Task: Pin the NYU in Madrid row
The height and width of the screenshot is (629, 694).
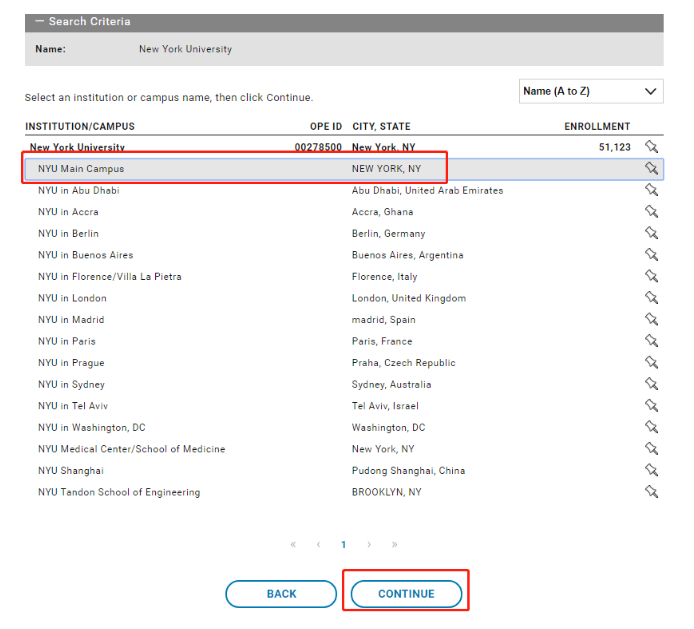Action: pyautogui.click(x=651, y=319)
